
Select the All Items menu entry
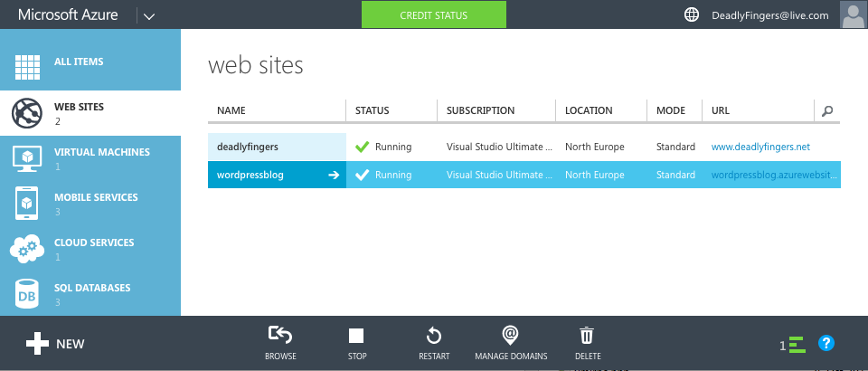(x=90, y=60)
